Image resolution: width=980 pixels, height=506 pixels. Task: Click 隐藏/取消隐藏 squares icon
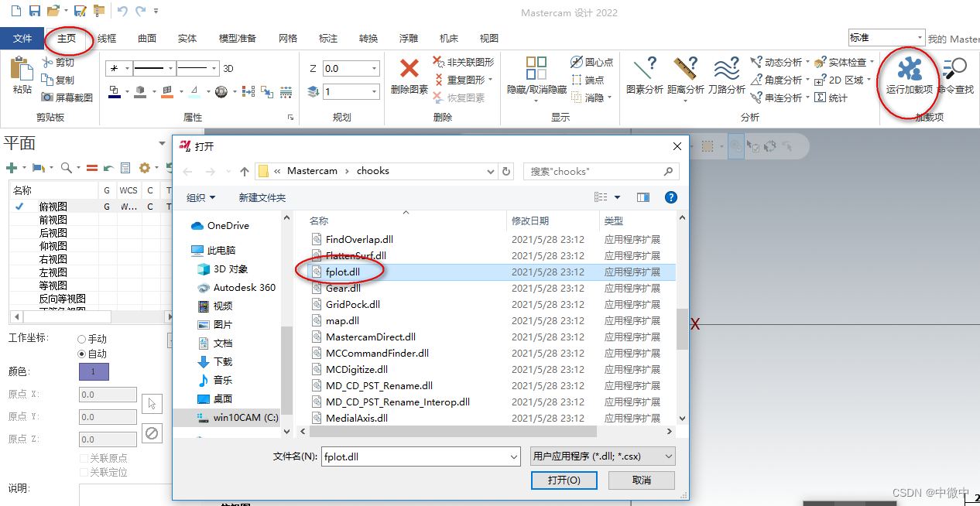click(x=536, y=67)
